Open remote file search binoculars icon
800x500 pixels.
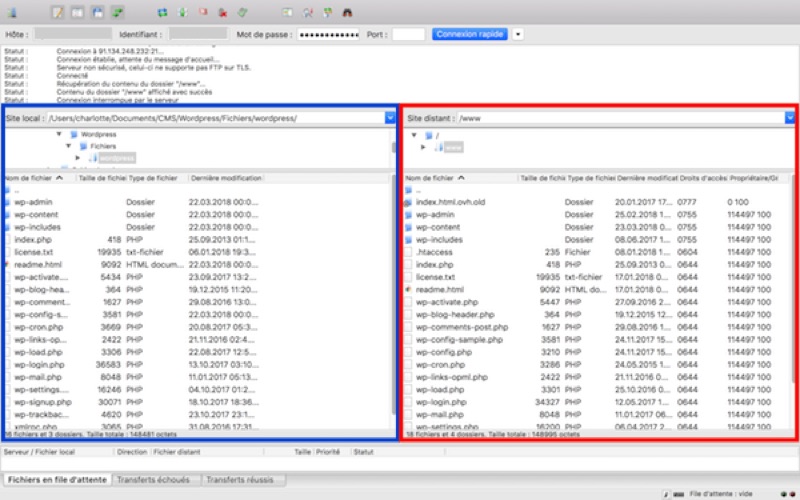pos(347,13)
